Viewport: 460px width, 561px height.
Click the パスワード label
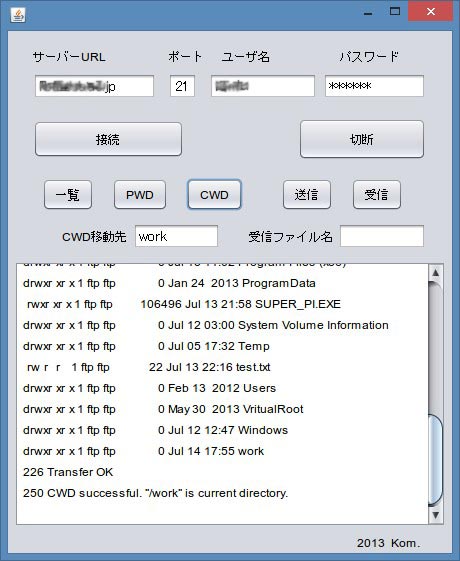click(369, 57)
